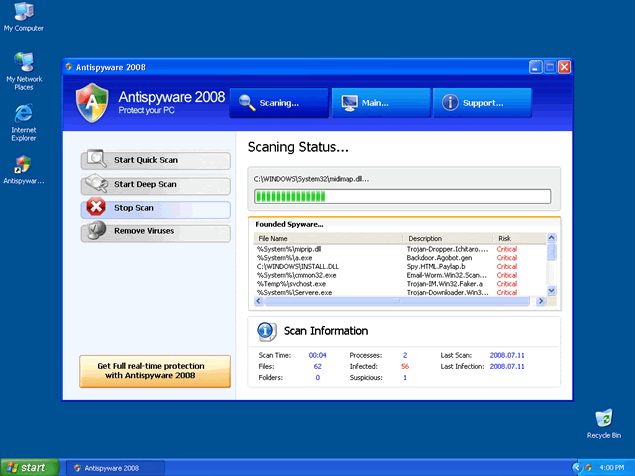Launch Internet Explorer desktop shortcut

[x=23, y=114]
